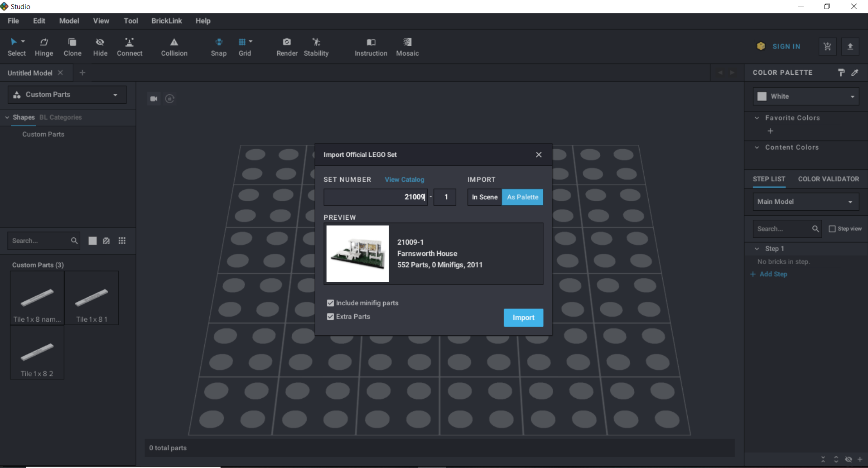Collapse the Shapes category tree

coord(7,117)
